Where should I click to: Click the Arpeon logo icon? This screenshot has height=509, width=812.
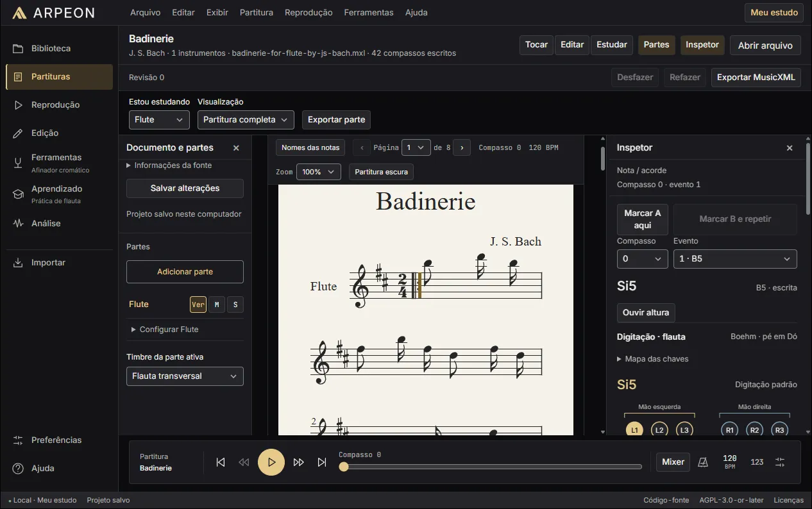click(x=19, y=13)
